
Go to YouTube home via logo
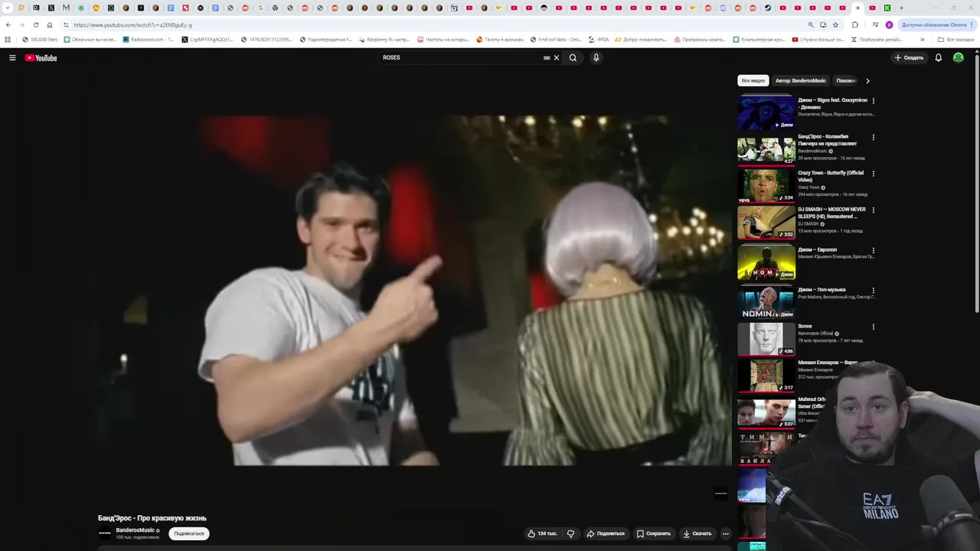pos(41,57)
